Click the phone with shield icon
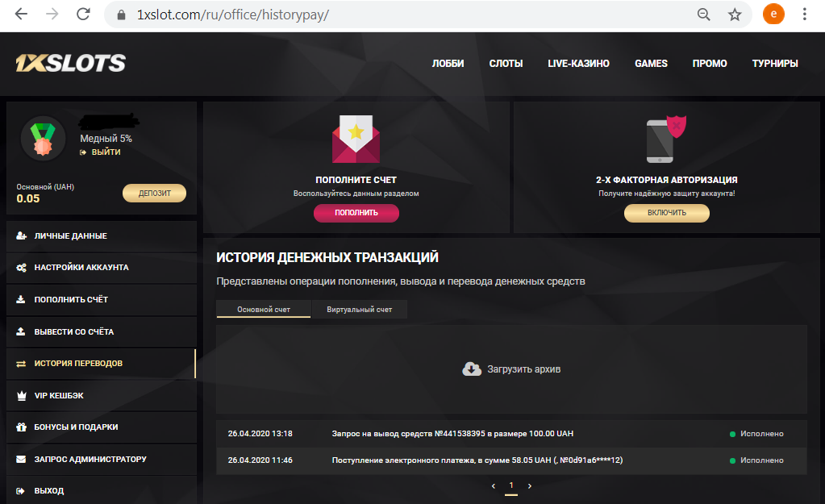 click(666, 139)
